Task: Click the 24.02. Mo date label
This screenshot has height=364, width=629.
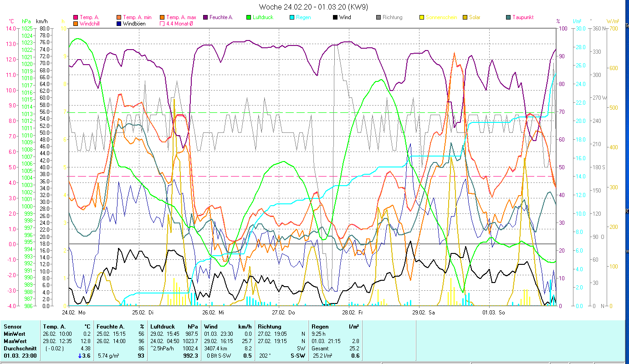Action: click(x=74, y=313)
